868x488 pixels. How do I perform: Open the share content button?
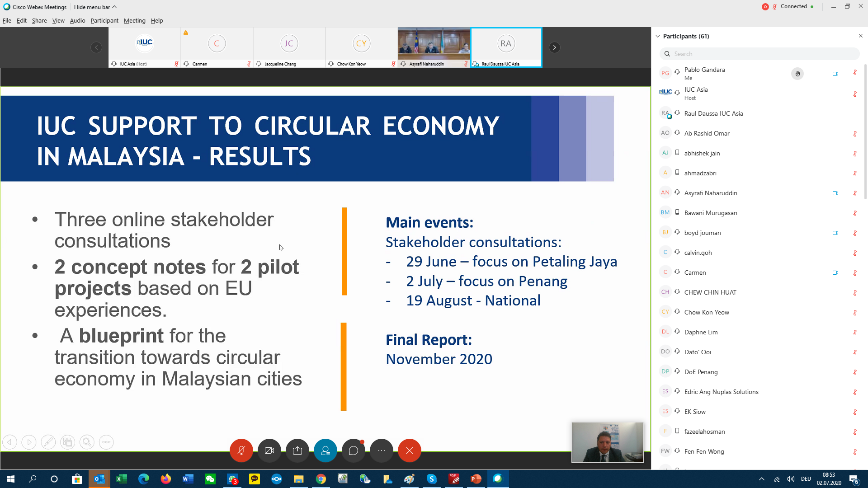tap(297, 450)
